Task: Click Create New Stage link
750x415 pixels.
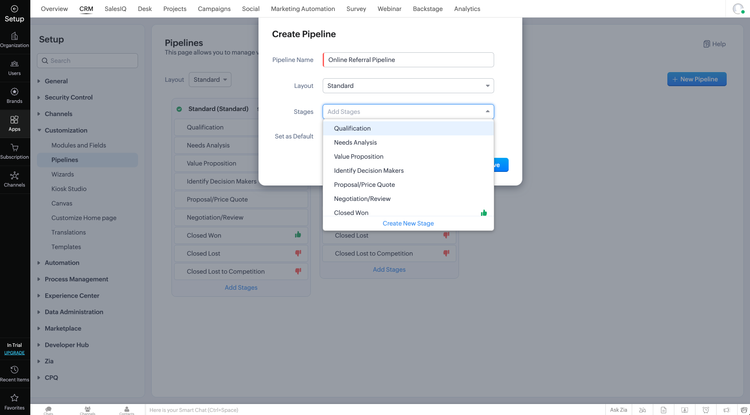Action: (x=408, y=223)
